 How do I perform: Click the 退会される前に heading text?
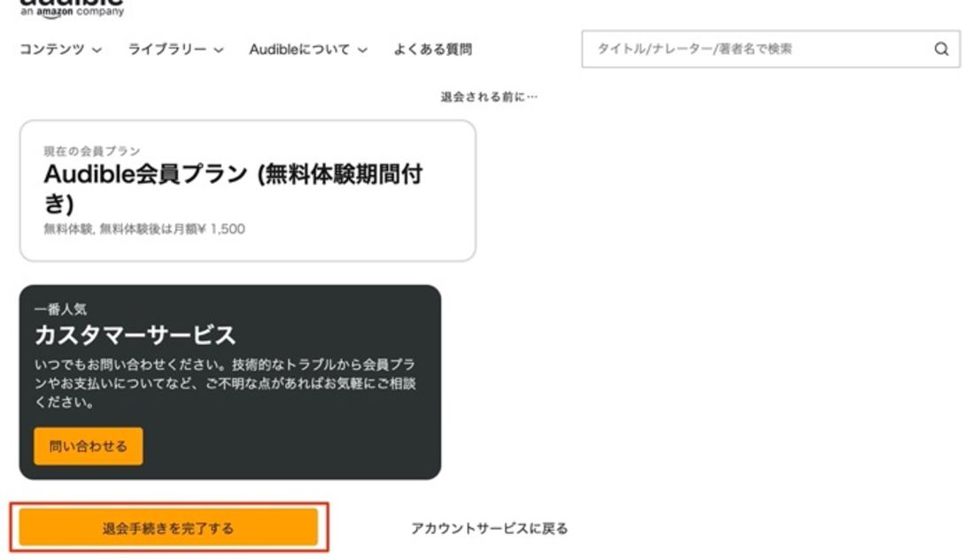pyautogui.click(x=489, y=96)
